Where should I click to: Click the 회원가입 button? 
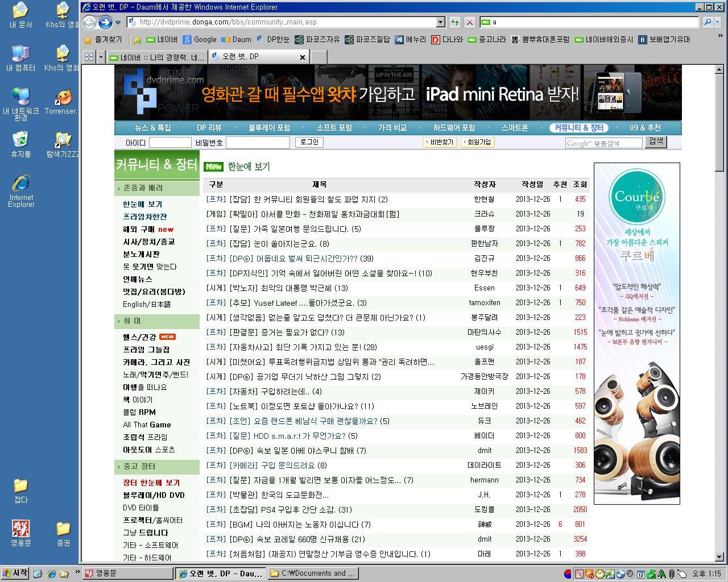[x=478, y=142]
